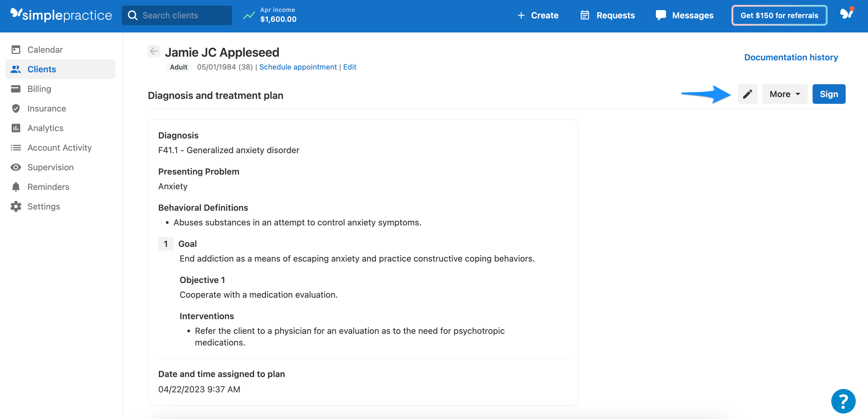This screenshot has height=419, width=868.
Task: Click the Analytics chart icon
Action: tap(16, 128)
